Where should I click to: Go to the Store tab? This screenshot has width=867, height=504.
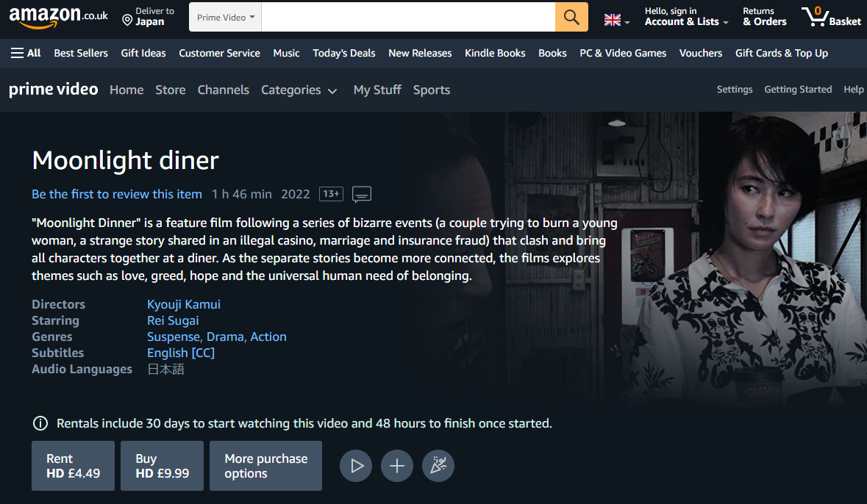click(x=171, y=90)
